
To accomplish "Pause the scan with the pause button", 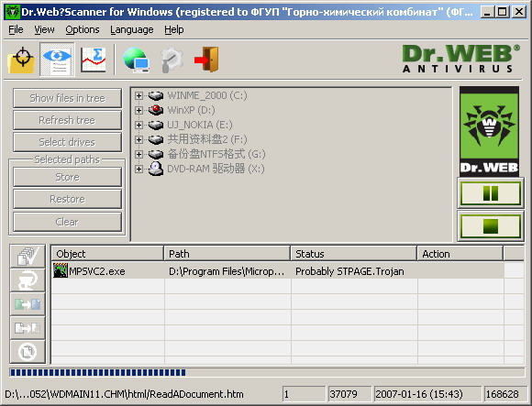I will [491, 193].
